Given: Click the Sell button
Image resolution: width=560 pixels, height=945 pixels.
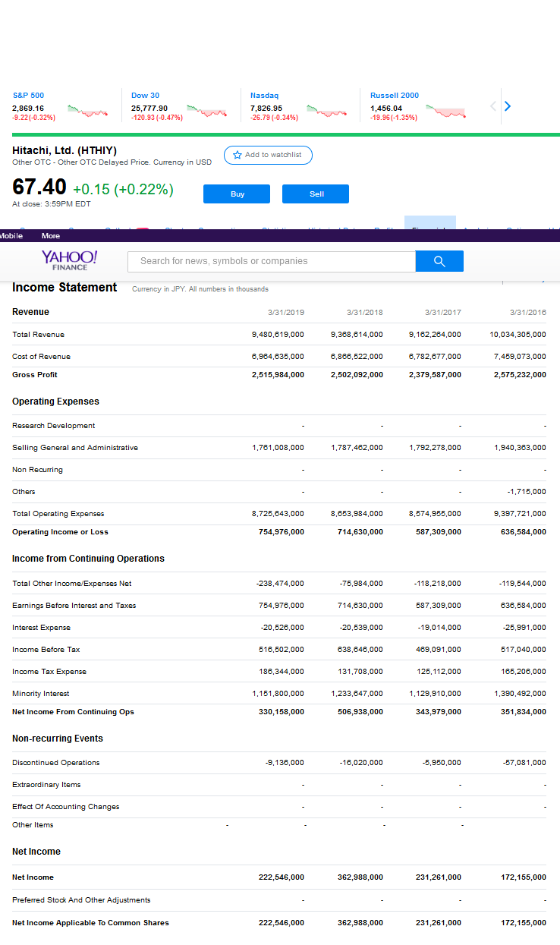Looking at the screenshot, I should click(x=316, y=194).
